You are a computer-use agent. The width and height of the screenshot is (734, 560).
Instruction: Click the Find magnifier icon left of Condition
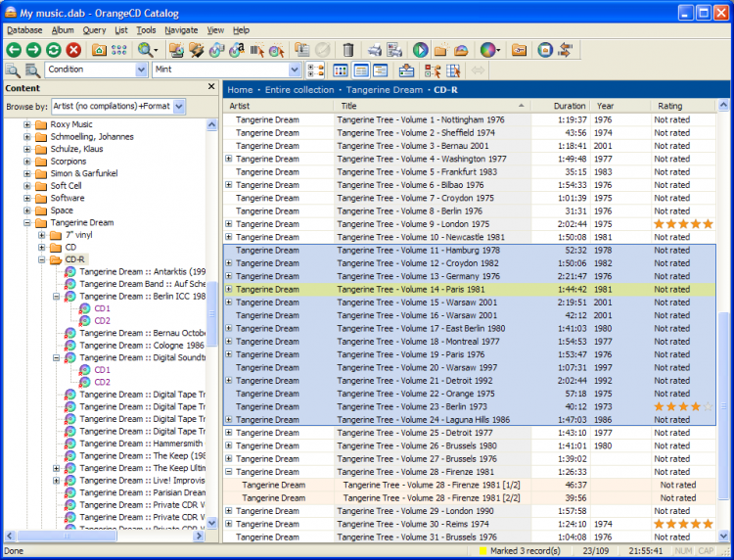click(x=12, y=70)
